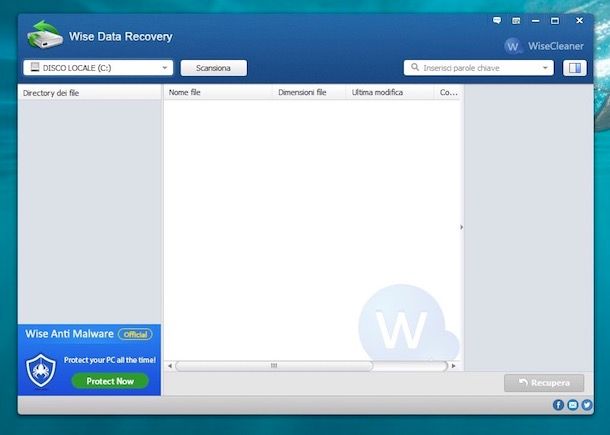Click the search magnifier icon
Image resolution: width=610 pixels, height=435 pixels.
pyautogui.click(x=415, y=67)
